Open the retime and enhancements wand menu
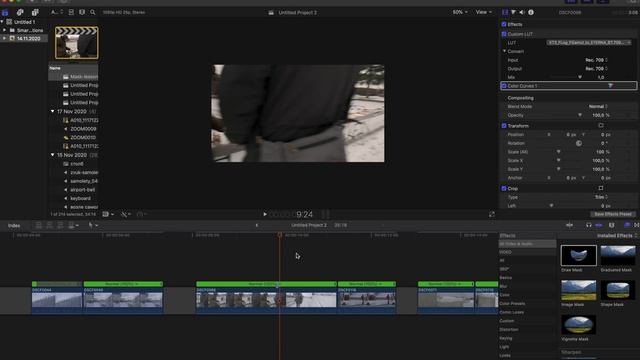Image resolution: width=640 pixels, height=360 pixels. (x=126, y=214)
